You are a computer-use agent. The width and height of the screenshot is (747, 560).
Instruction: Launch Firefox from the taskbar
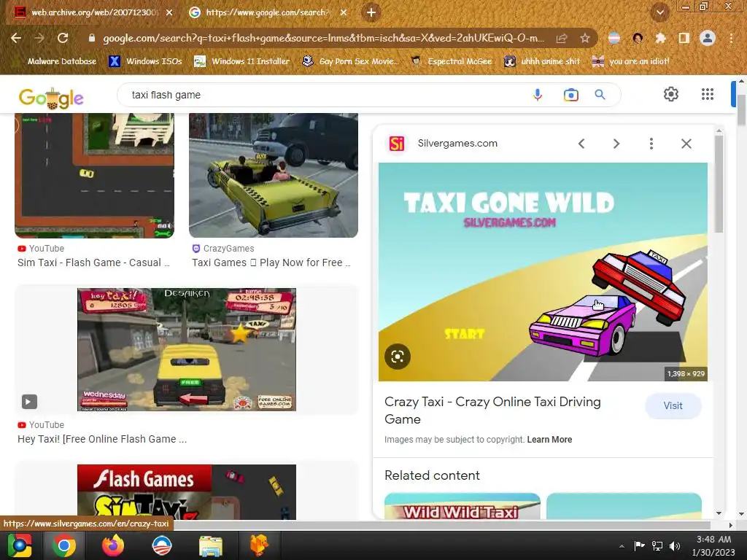coord(113,545)
